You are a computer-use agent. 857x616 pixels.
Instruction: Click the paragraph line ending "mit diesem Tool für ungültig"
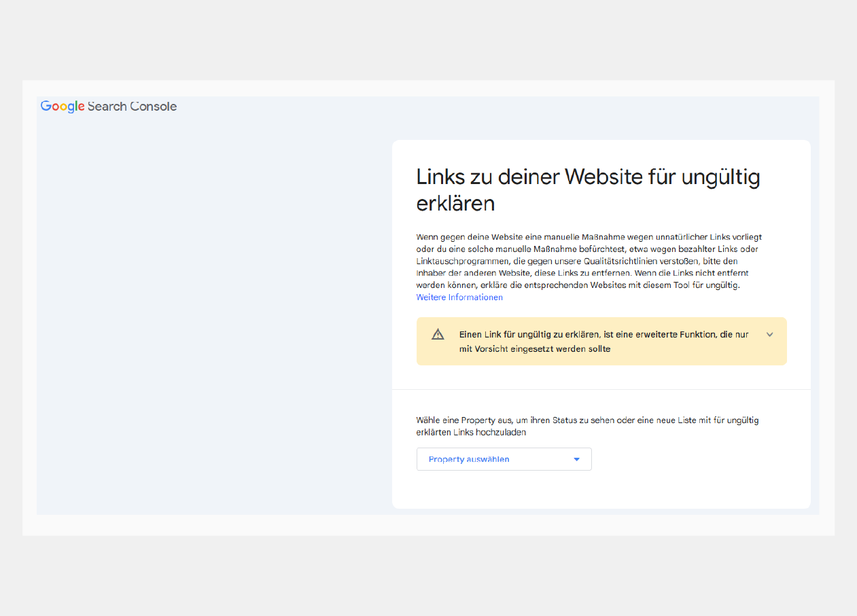578,285
